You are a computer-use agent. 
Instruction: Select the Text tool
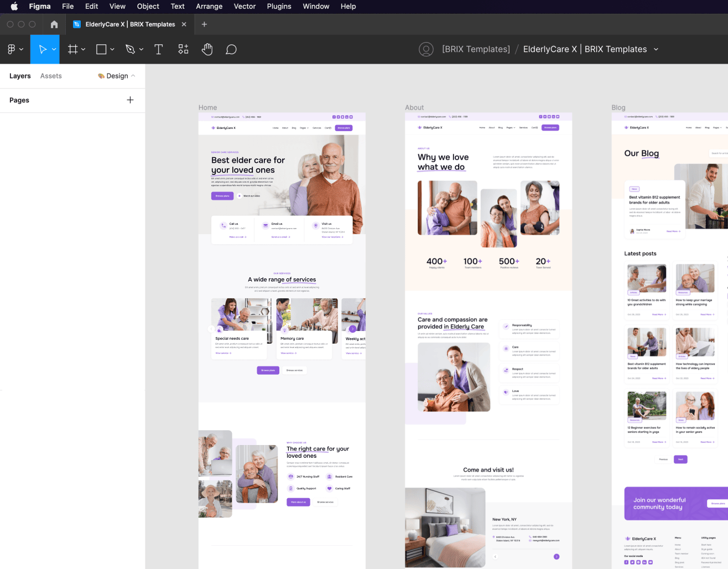point(159,49)
